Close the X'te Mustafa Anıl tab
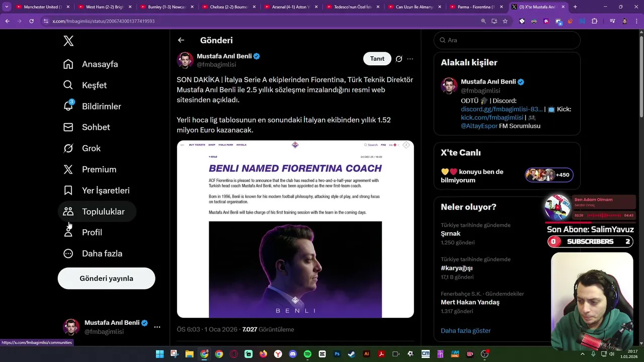 [x=563, y=7]
